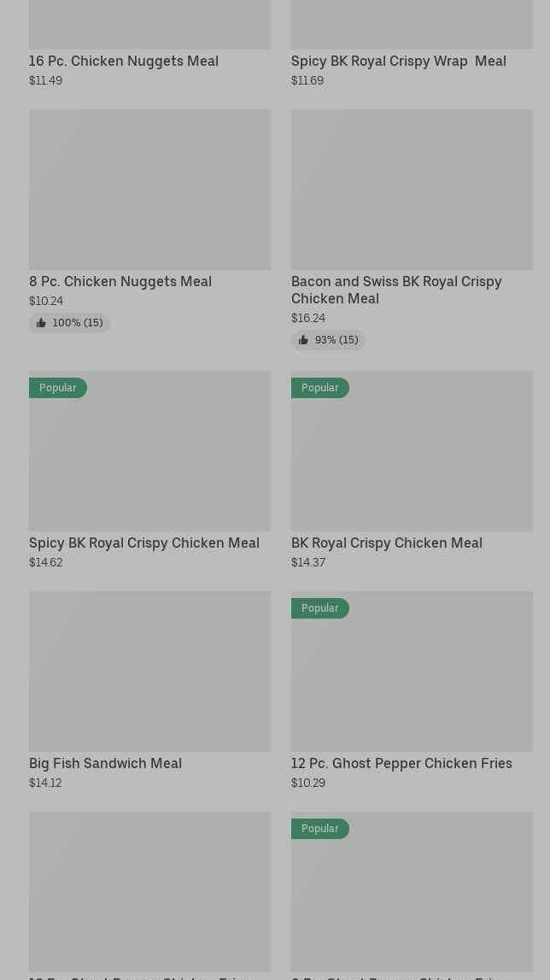Click Popular badge on 12 Pc. Ghost Pepper Fries
The height and width of the screenshot is (980, 550).
[x=320, y=608]
